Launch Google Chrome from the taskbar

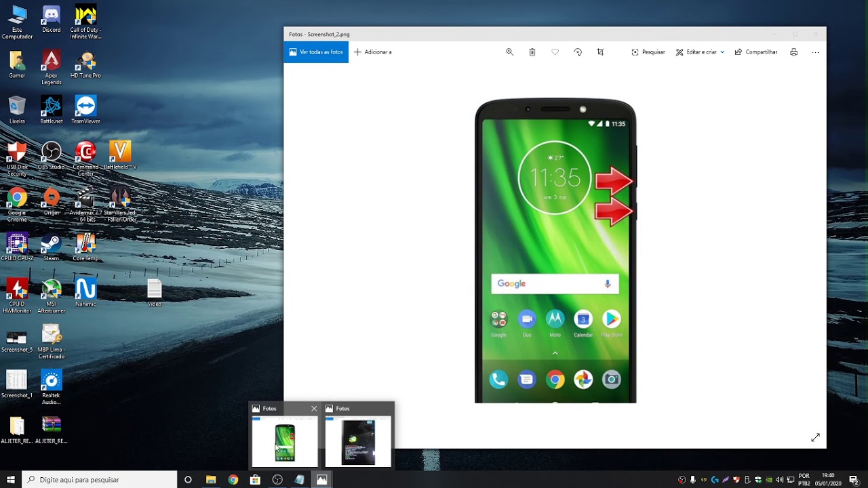pyautogui.click(x=233, y=479)
